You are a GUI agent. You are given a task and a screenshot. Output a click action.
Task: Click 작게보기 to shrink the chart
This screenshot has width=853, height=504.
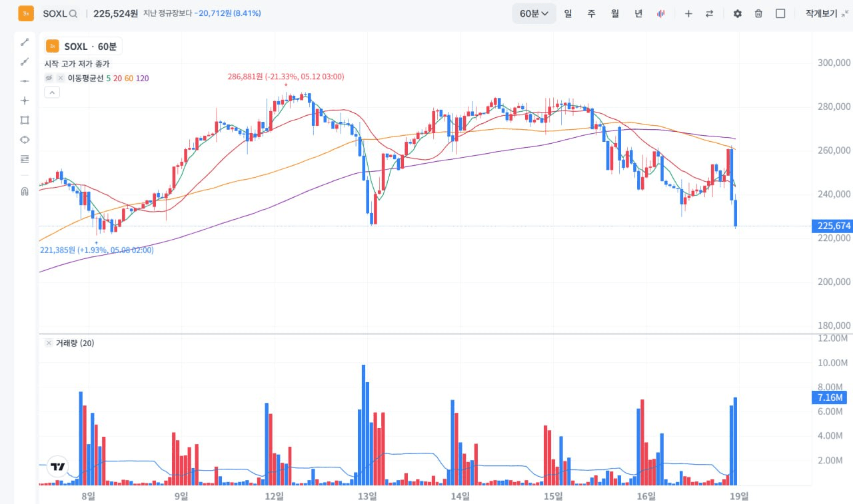click(826, 13)
